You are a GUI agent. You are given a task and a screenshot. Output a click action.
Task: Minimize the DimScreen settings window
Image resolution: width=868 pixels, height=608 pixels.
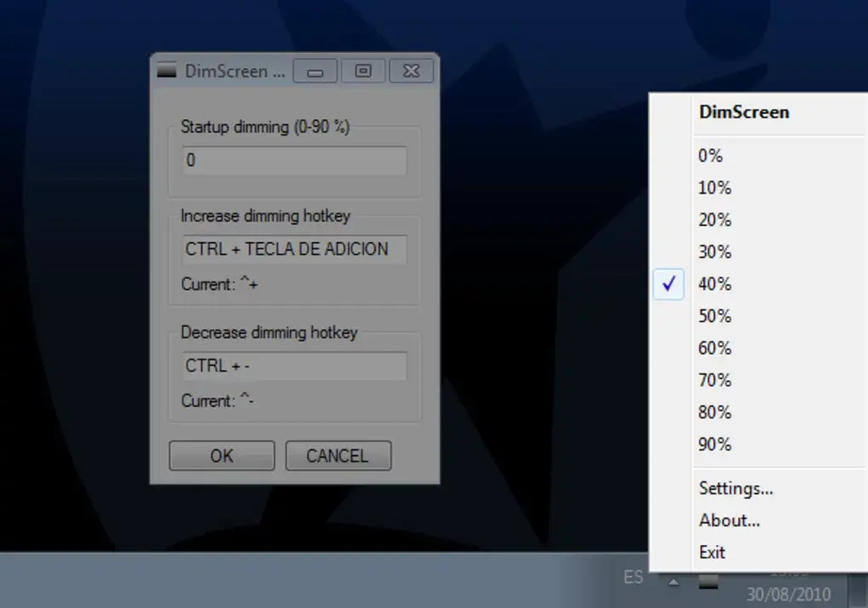315,71
